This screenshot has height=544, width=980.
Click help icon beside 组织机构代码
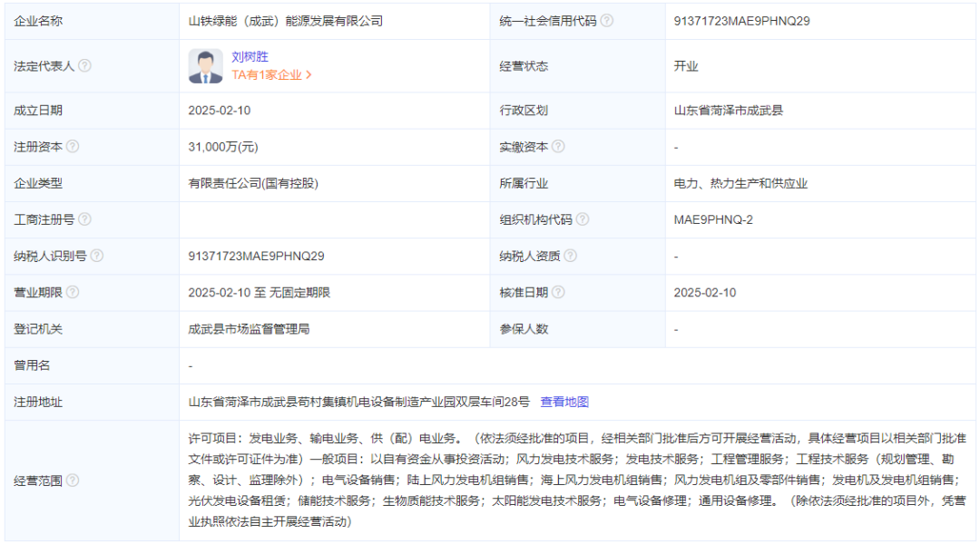pos(583,219)
